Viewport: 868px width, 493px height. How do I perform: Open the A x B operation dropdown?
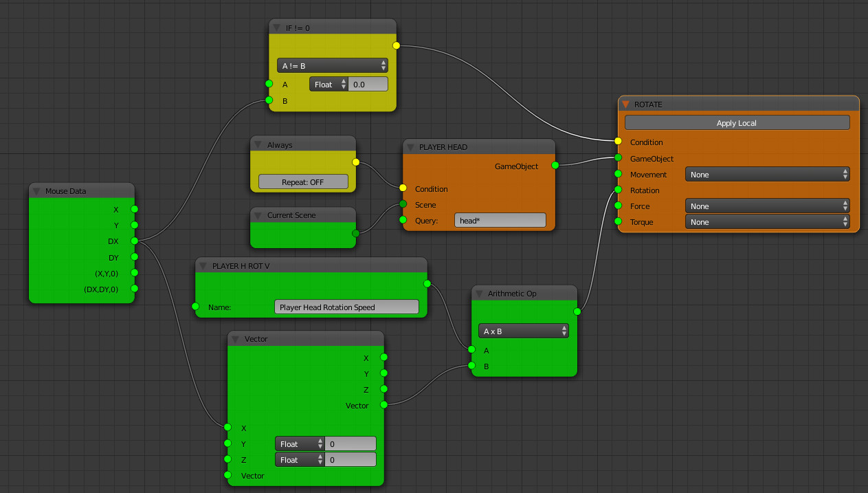[x=524, y=331]
